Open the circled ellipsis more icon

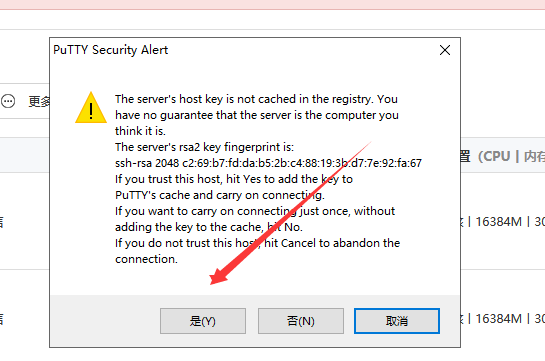point(8,101)
